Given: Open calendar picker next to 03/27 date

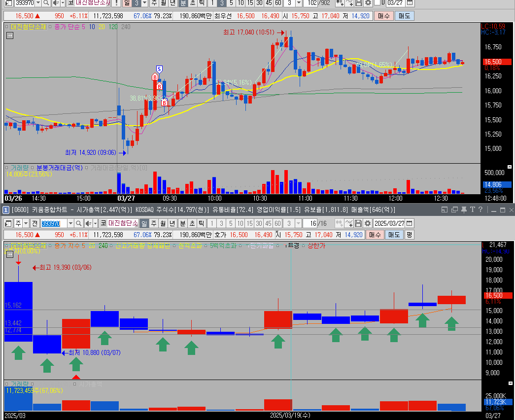Looking at the screenshot, I should (x=409, y=3).
